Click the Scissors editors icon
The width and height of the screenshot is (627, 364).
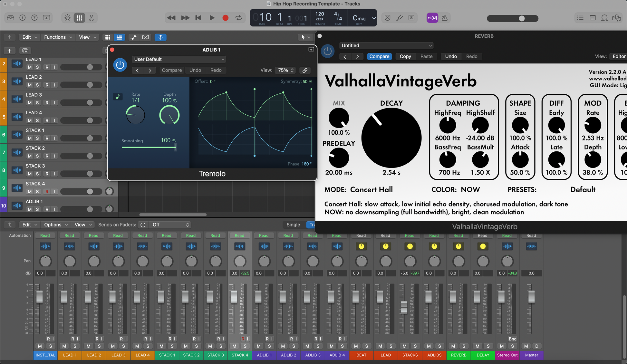tap(92, 18)
